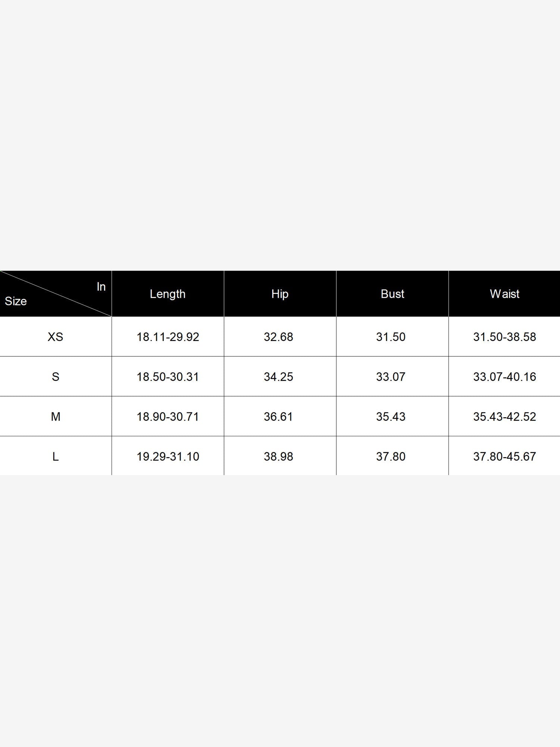Select the L size row label
This screenshot has height=747, width=560.
55,456
